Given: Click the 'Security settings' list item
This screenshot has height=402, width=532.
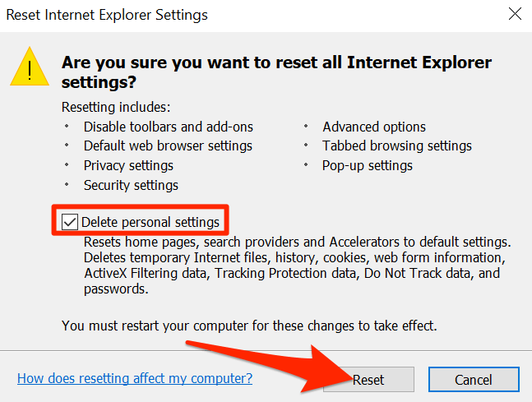Looking at the screenshot, I should point(131,185).
